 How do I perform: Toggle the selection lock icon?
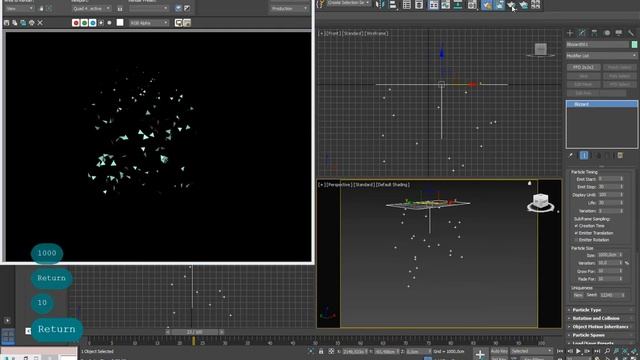coord(321,351)
